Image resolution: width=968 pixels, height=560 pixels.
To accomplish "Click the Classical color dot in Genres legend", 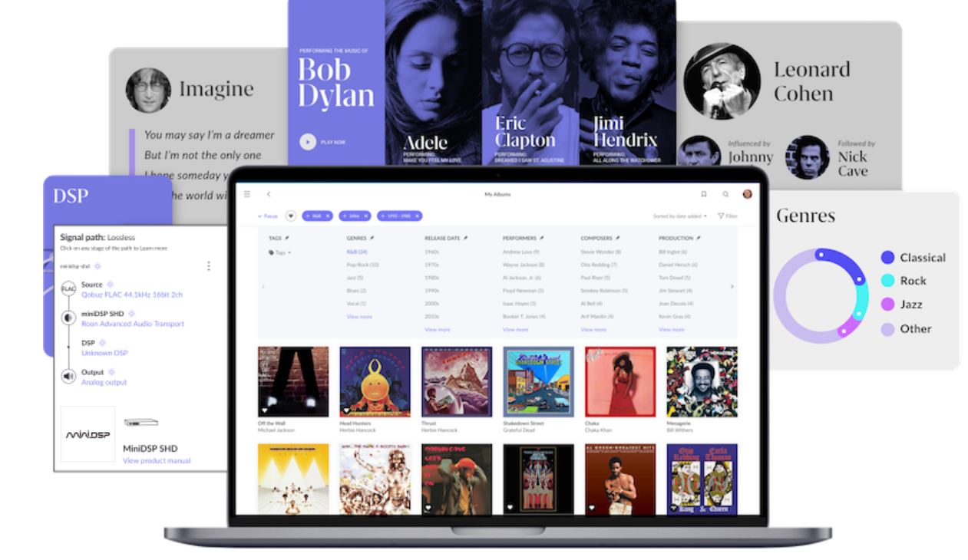I will click(888, 258).
